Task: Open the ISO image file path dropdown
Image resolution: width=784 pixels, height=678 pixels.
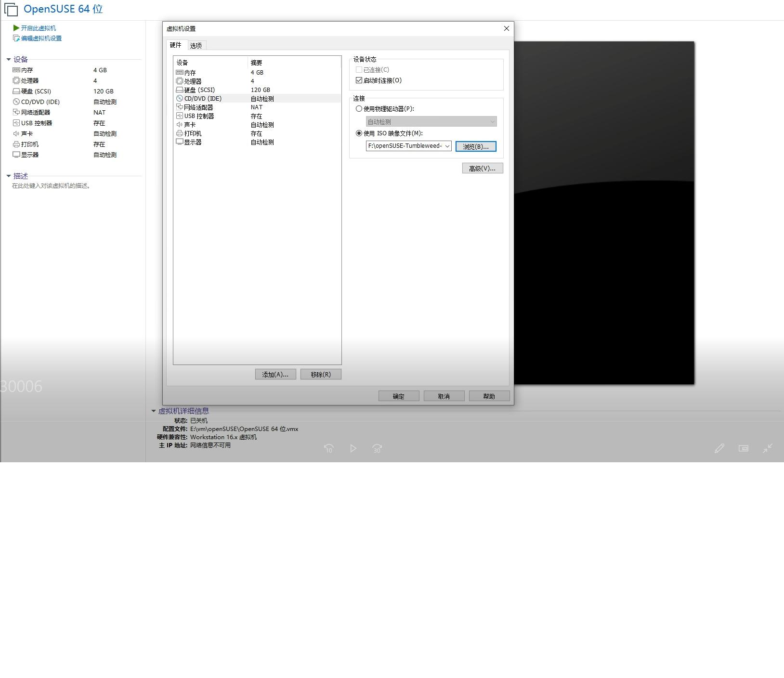Action: click(x=447, y=146)
